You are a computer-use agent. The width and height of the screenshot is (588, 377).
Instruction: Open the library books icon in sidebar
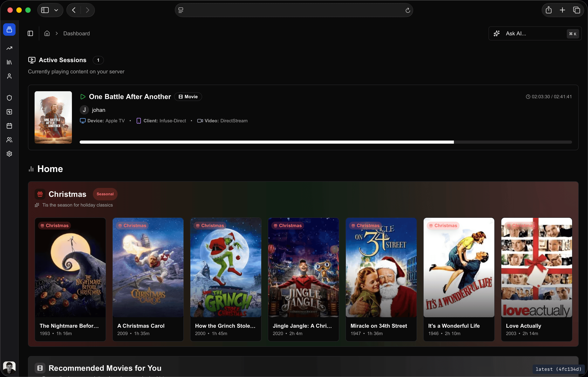tap(9, 62)
